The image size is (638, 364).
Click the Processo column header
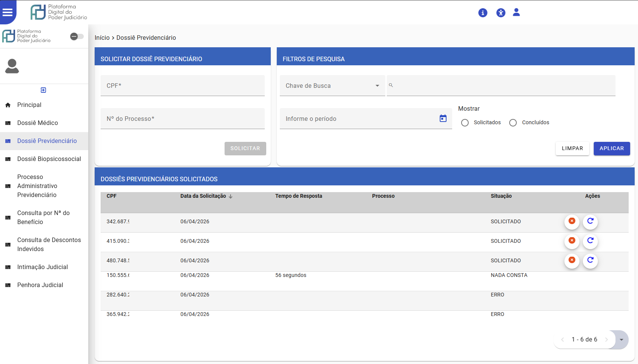point(383,196)
